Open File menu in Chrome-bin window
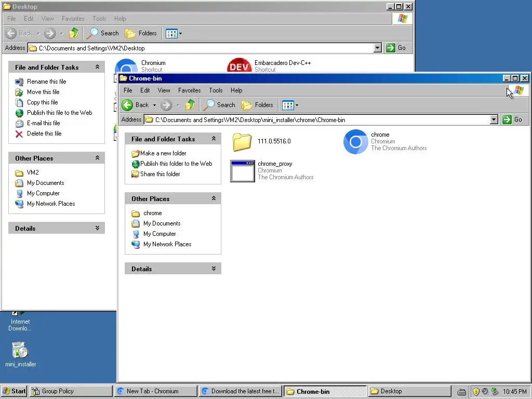 coord(128,90)
